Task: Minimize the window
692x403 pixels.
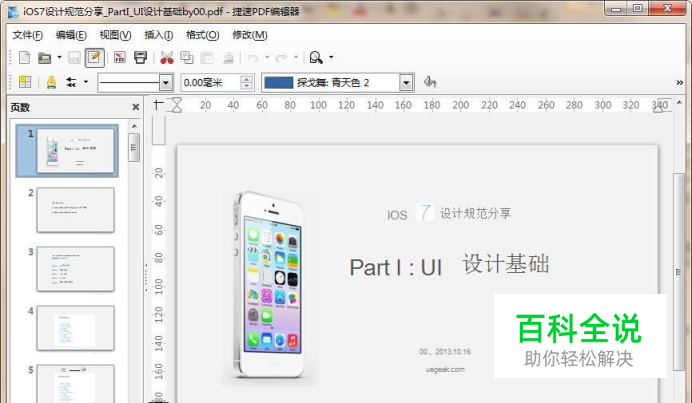Action: point(617,9)
